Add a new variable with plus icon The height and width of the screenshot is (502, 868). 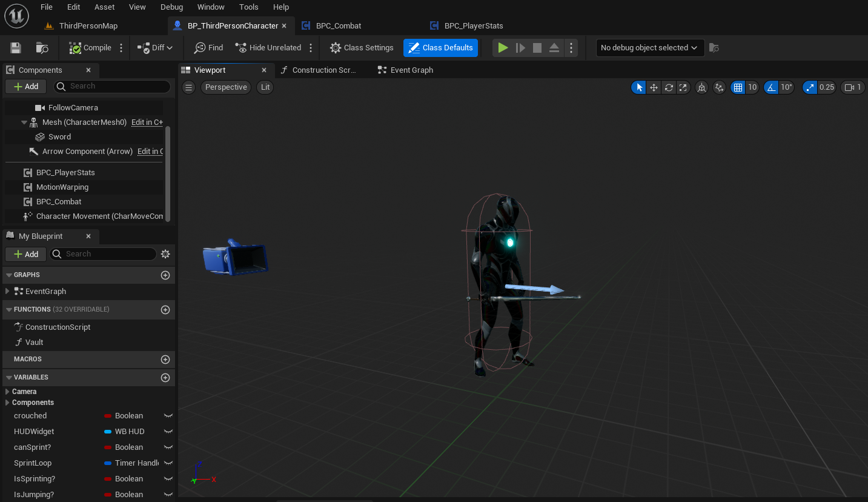[165, 378]
